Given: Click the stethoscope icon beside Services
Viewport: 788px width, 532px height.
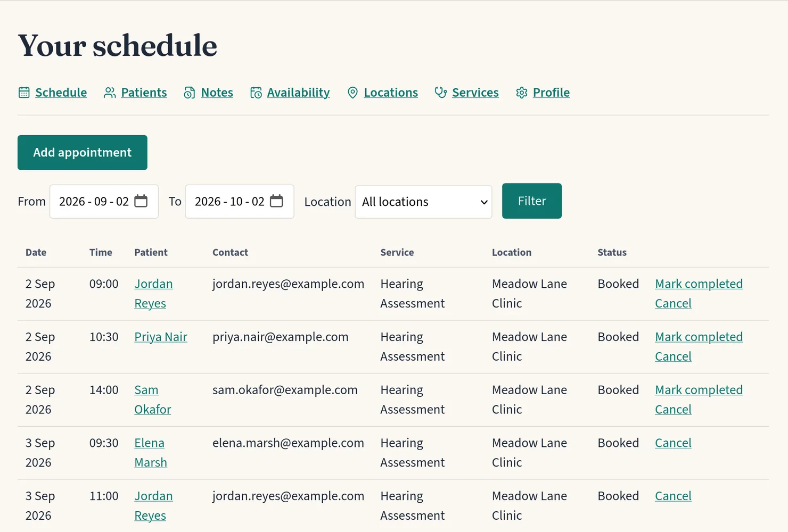Looking at the screenshot, I should (441, 93).
